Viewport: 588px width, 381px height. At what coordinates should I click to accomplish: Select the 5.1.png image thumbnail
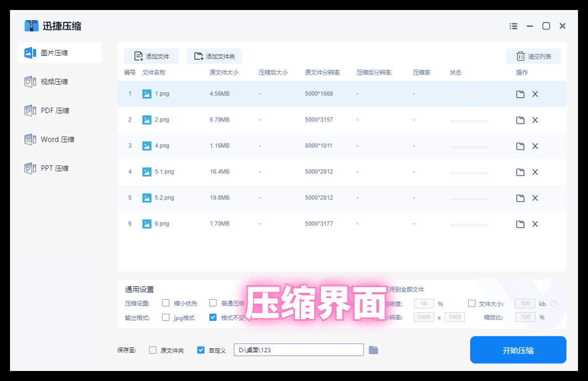[146, 171]
